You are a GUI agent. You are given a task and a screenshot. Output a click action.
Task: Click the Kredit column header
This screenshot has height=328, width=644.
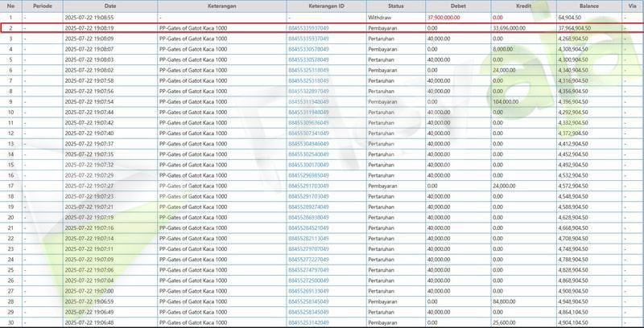[x=522, y=6]
